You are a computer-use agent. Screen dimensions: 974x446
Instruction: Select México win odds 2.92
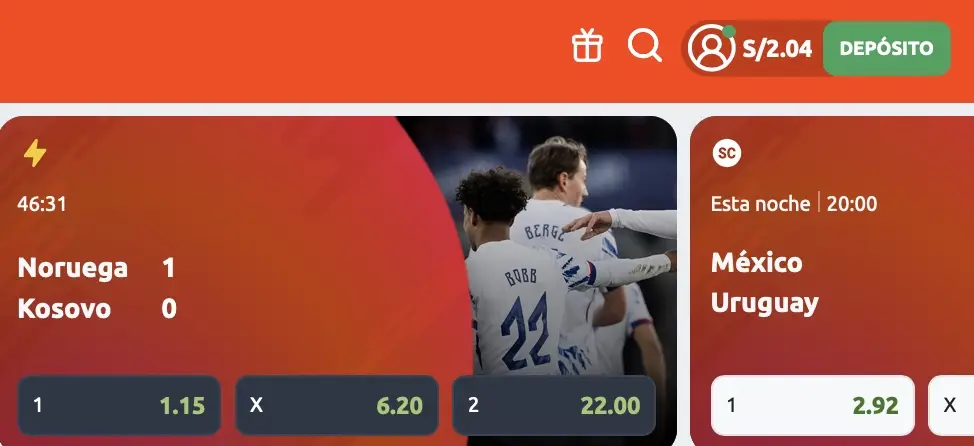pos(812,406)
